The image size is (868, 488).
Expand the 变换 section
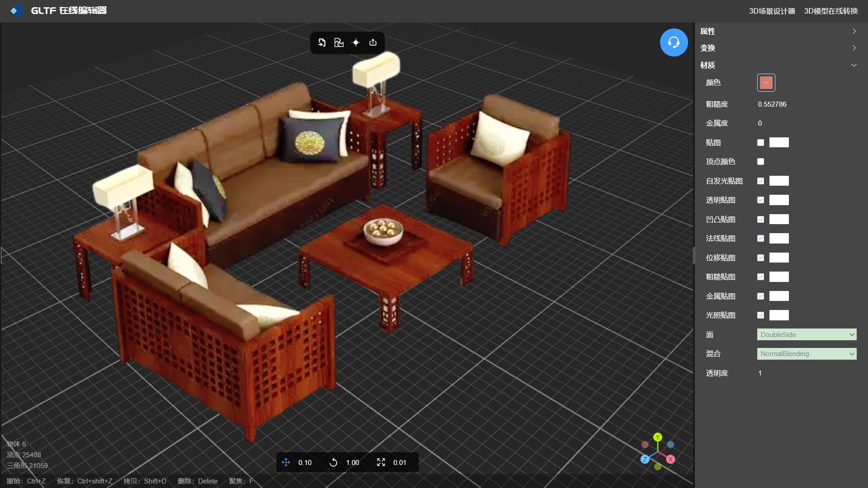coord(778,48)
